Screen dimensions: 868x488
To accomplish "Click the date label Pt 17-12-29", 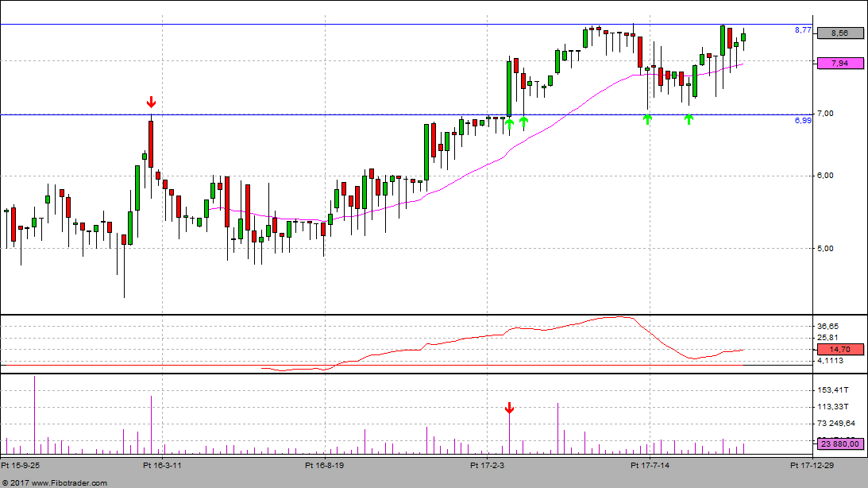I will pos(812,465).
